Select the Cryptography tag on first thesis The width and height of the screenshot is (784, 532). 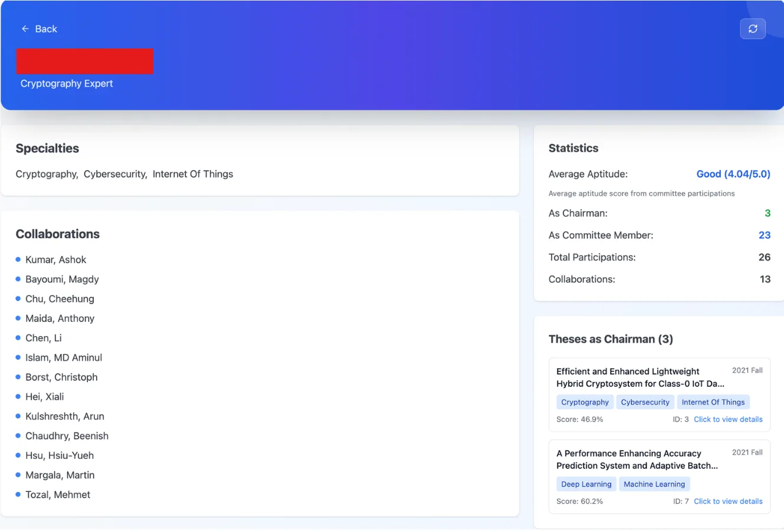click(x=585, y=402)
